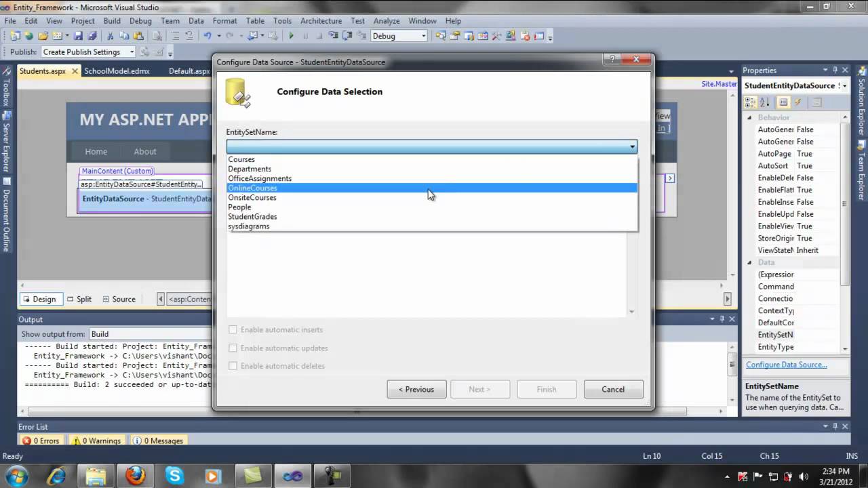Image resolution: width=868 pixels, height=488 pixels.
Task: Click the Configure Data Source link
Action: tap(786, 365)
